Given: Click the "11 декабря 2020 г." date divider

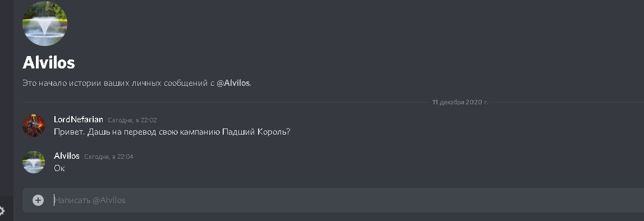Looking at the screenshot, I should pos(460,102).
